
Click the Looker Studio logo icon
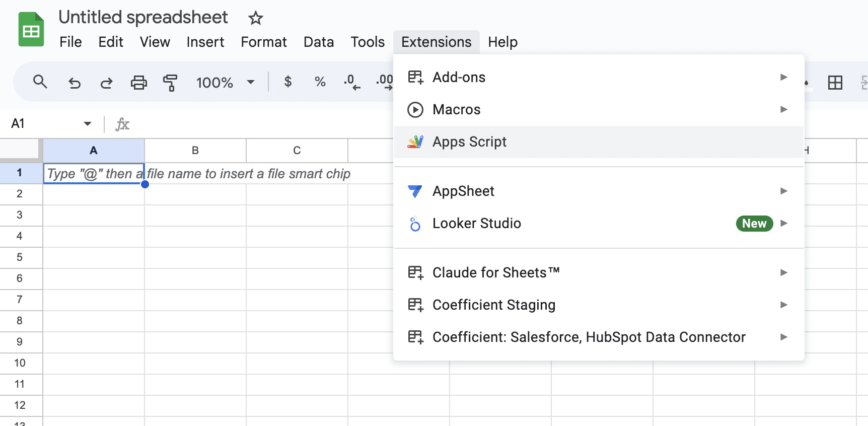point(415,224)
